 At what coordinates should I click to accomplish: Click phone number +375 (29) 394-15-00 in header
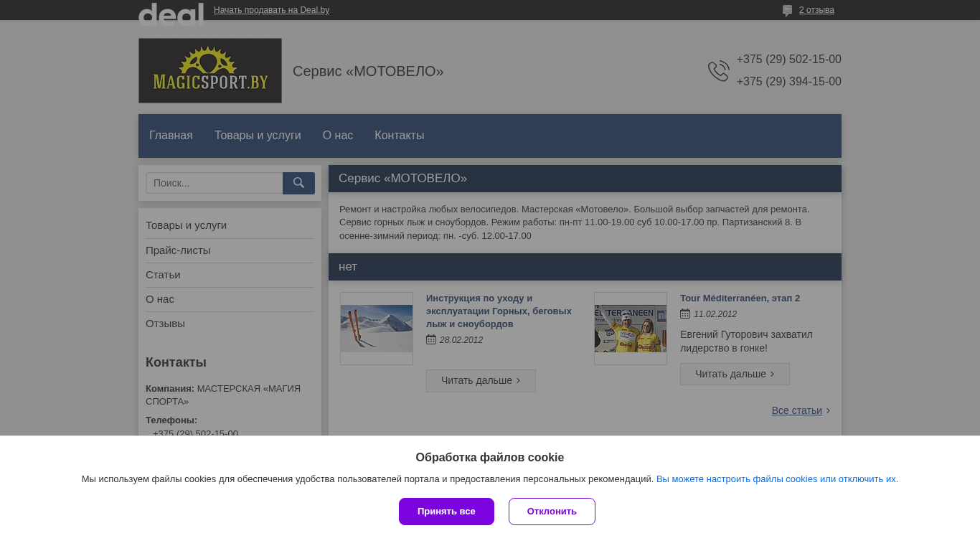tap(788, 82)
